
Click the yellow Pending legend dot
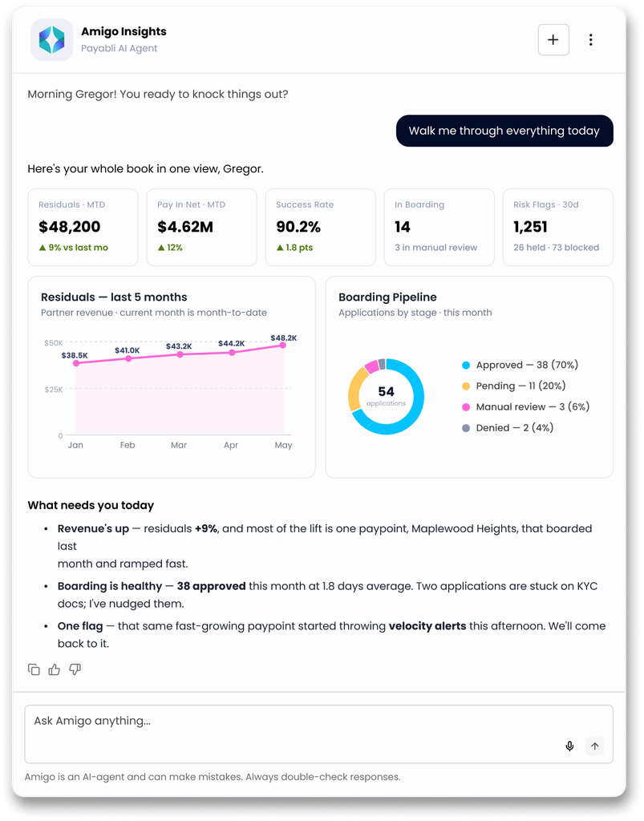(466, 386)
